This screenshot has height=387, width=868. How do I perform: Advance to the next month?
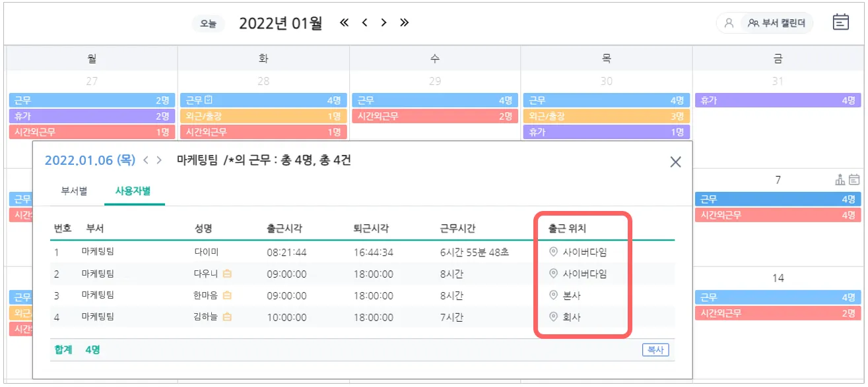tap(384, 23)
